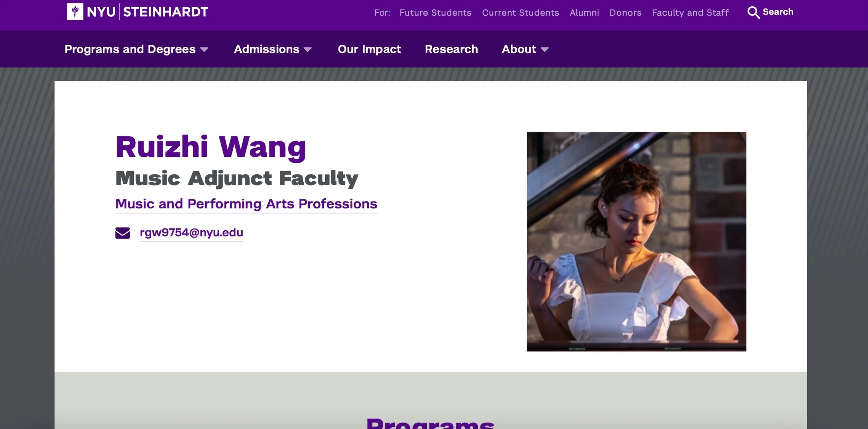The image size is (868, 429).
Task: Click Ruizhi Wang's profile photo
Action: (x=636, y=241)
